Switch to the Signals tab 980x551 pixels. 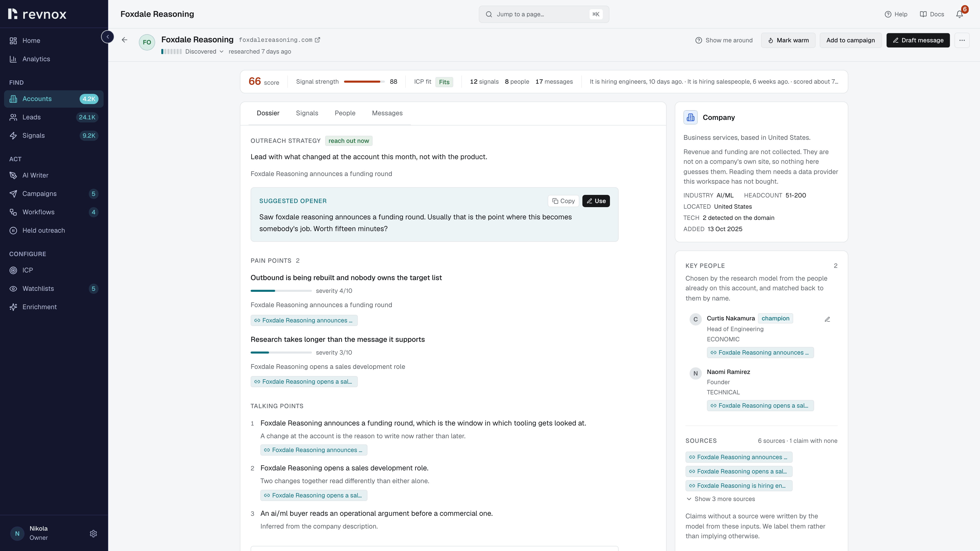pyautogui.click(x=307, y=113)
